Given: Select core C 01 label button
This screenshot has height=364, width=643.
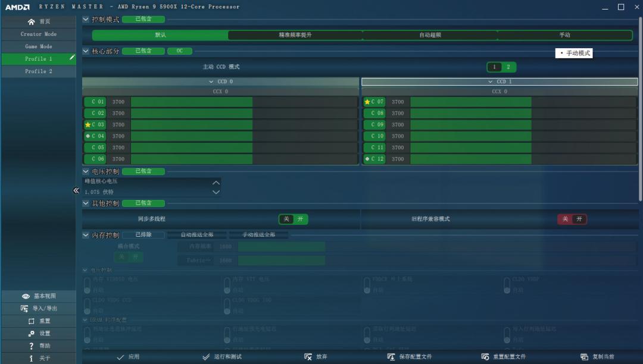Looking at the screenshot, I should pyautogui.click(x=95, y=102).
